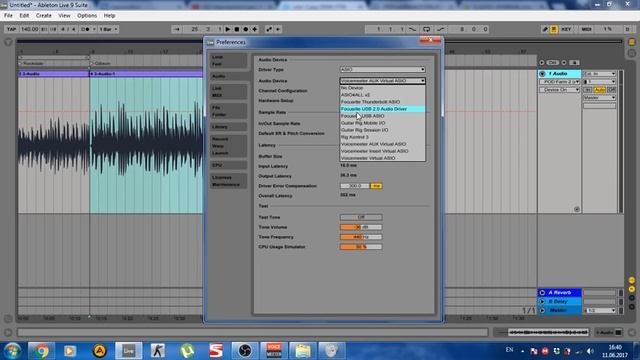Click the 140.00 tempo field
Viewport: 640px width, 360px height.
(x=29, y=29)
